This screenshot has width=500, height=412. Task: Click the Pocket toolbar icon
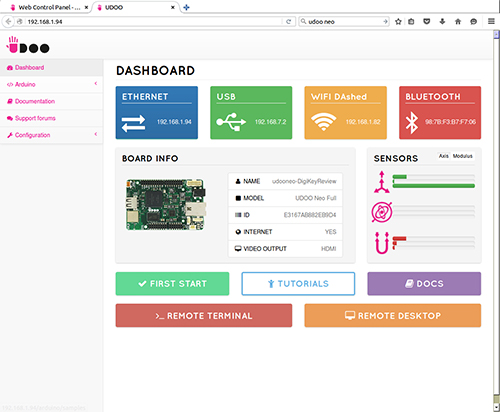pyautogui.click(x=427, y=22)
